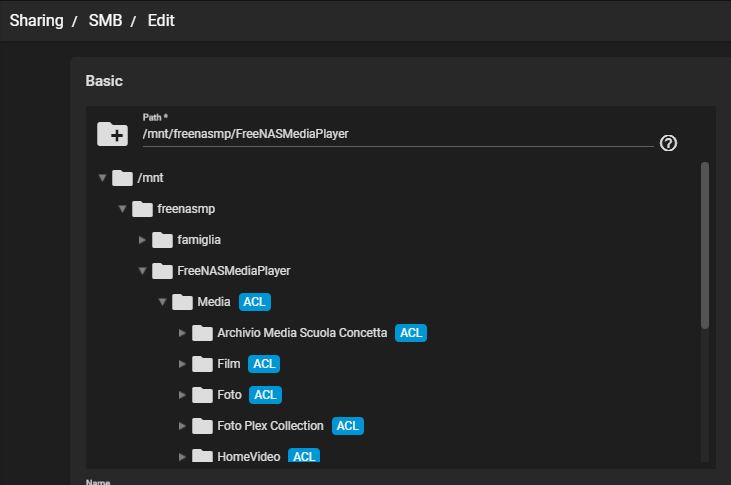Click the Archivio Media Scuola Concetta folder icon
This screenshot has height=485, width=731.
point(202,333)
